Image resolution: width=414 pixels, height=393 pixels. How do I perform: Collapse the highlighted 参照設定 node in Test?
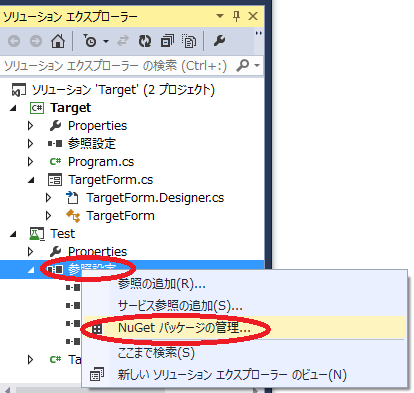(31, 270)
